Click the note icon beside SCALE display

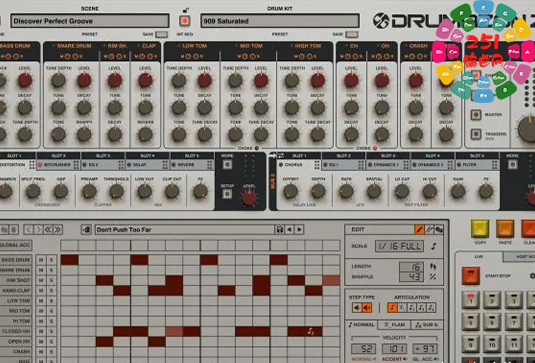tap(434, 246)
